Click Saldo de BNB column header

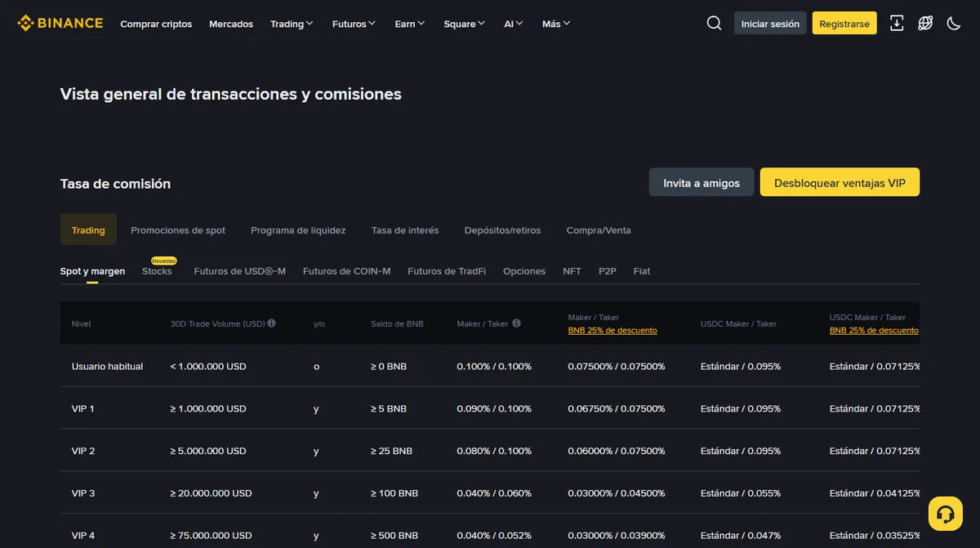[x=397, y=324]
